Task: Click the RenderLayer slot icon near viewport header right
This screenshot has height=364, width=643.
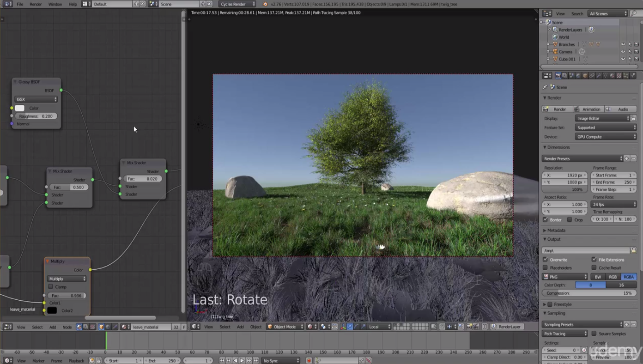Action: (x=493, y=327)
